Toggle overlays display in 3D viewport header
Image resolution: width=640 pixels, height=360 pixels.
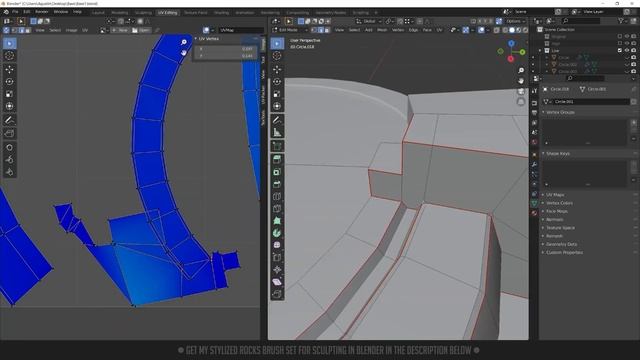pos(482,30)
